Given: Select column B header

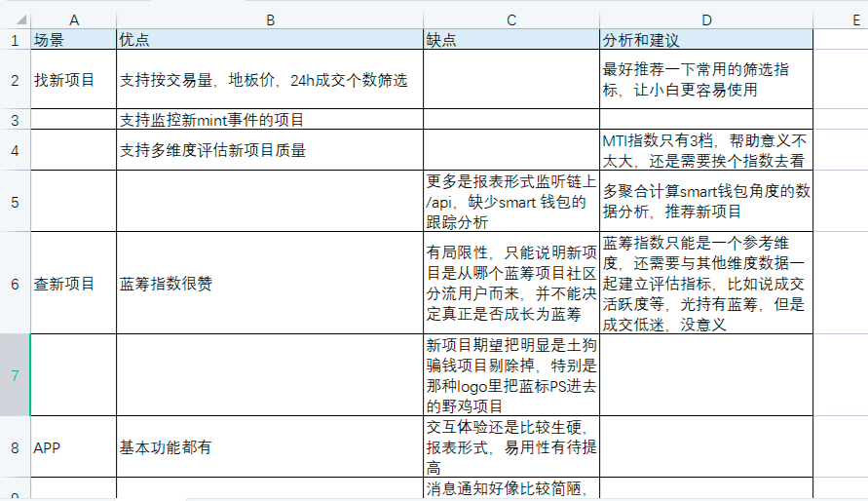Looking at the screenshot, I should [269, 19].
